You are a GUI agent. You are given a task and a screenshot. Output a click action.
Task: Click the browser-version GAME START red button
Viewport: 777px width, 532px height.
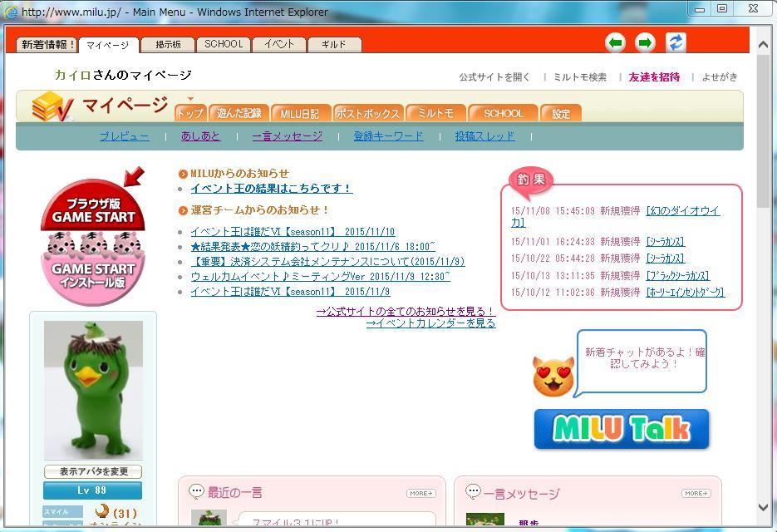[x=93, y=208]
